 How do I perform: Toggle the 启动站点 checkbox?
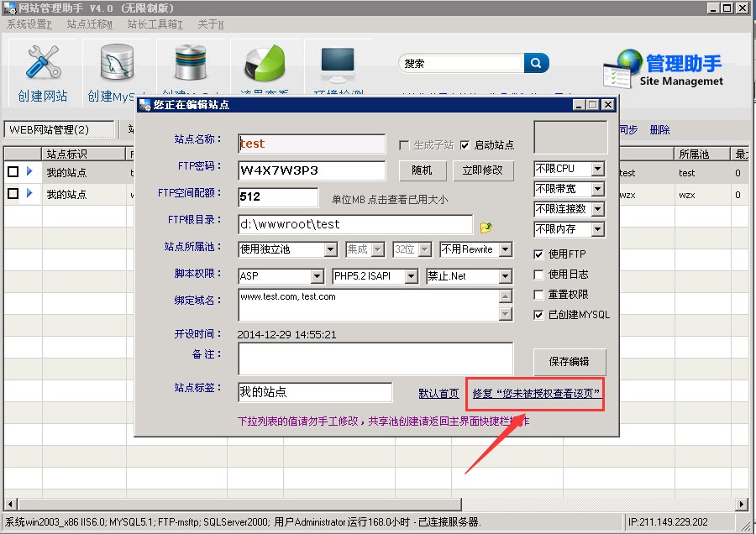466,145
